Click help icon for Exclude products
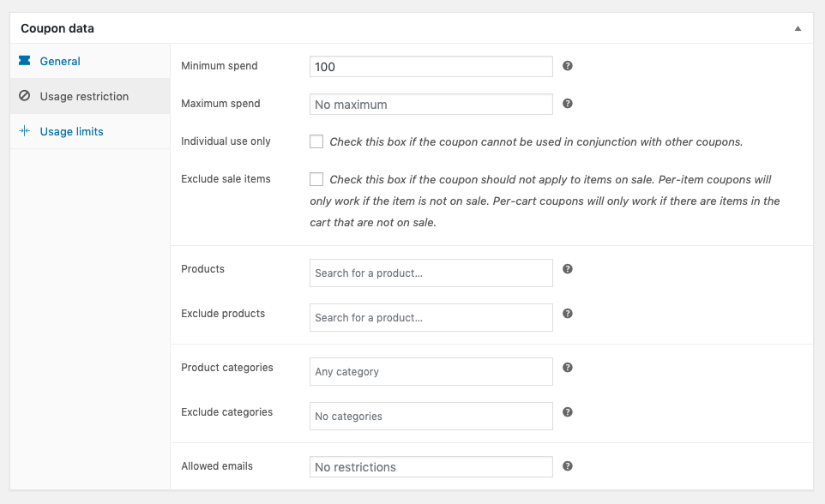Viewport: 825px width, 504px height. click(567, 314)
